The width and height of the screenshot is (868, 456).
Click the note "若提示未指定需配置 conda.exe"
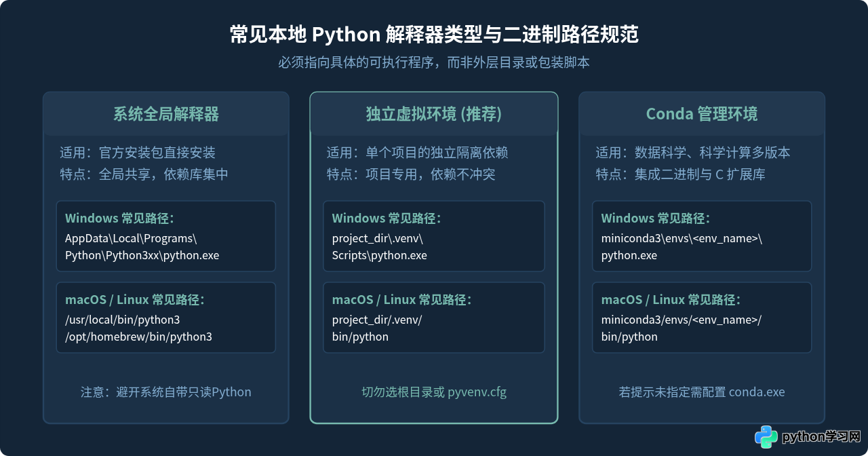click(x=702, y=392)
